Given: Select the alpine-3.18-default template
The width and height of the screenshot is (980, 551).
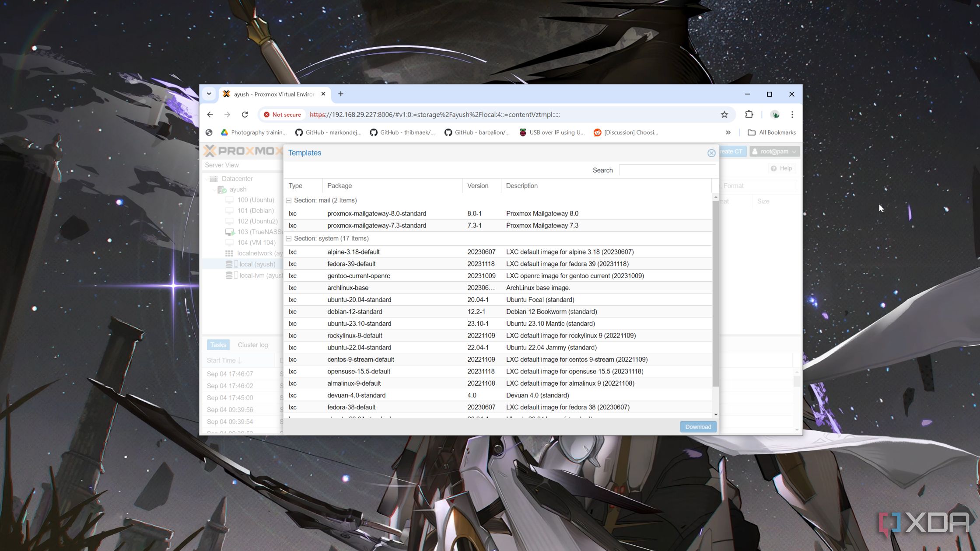Looking at the screenshot, I should 498,252.
